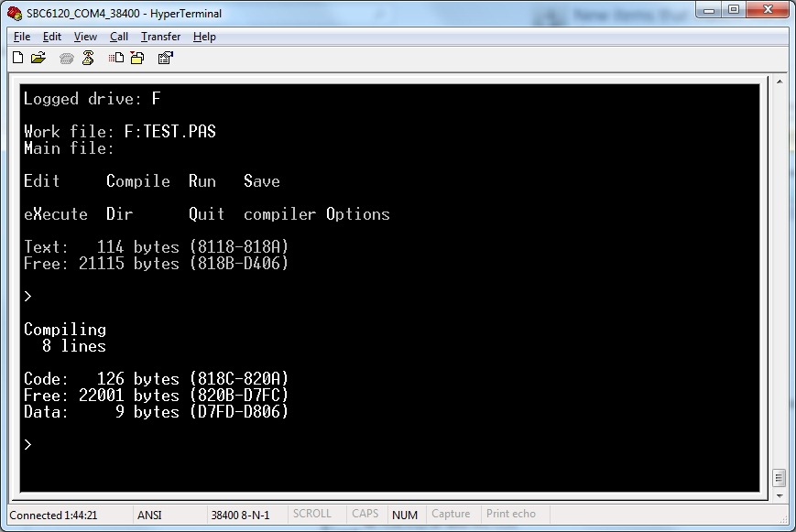Click the Disconnect toolbar icon
Screen dimensions: 796x532
(x=88, y=58)
